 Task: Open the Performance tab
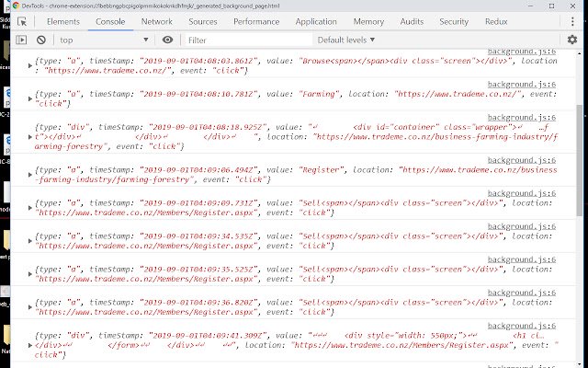[x=256, y=22]
